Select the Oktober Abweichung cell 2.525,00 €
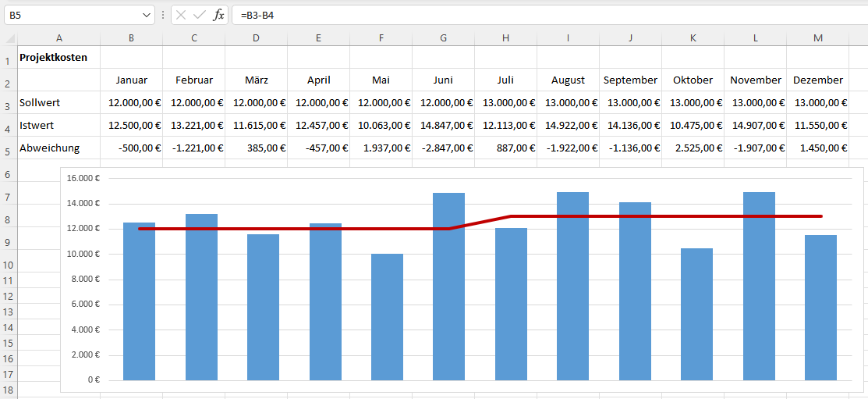Viewport: 868px width, 399px height. [693, 148]
